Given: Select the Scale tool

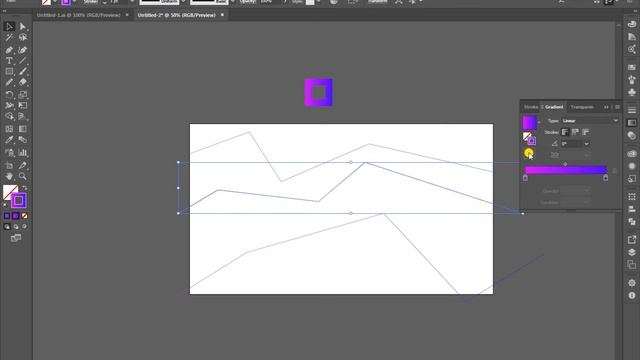Looking at the screenshot, I should (23, 94).
